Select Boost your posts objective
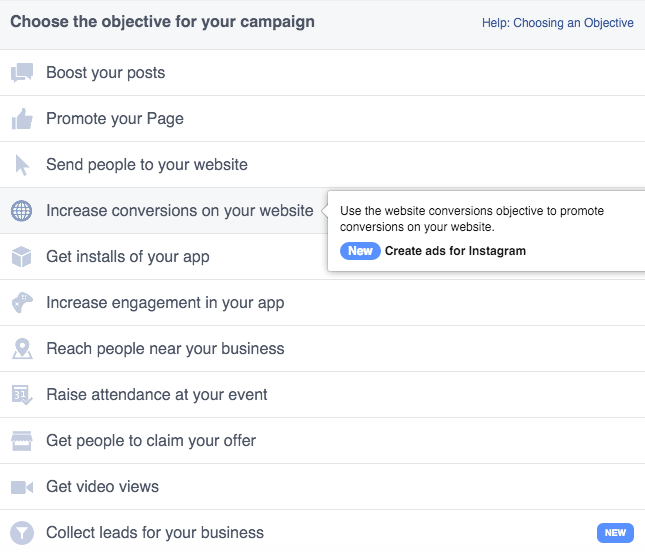 105,73
